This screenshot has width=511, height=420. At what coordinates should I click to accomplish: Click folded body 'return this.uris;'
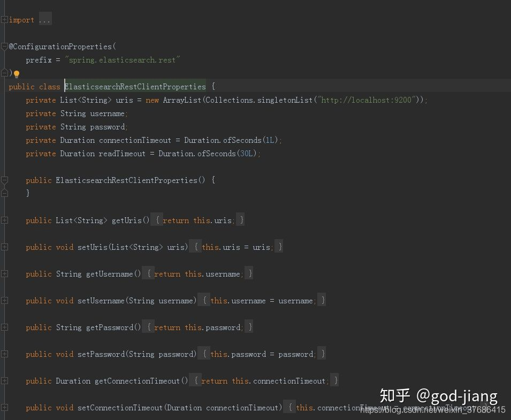(198, 220)
